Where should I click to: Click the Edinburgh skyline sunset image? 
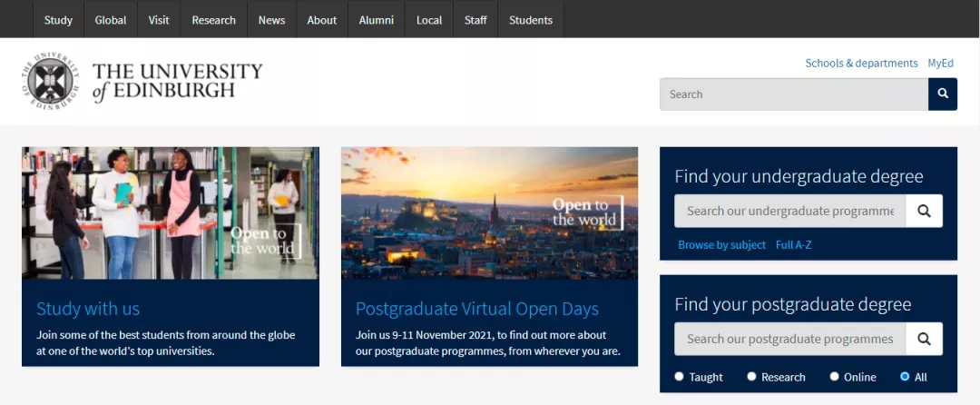489,212
